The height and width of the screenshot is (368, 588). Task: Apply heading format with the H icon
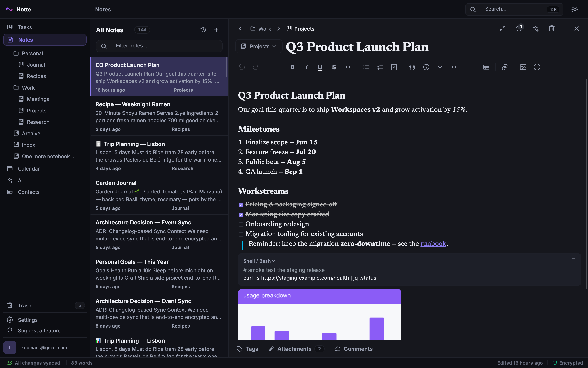274,67
